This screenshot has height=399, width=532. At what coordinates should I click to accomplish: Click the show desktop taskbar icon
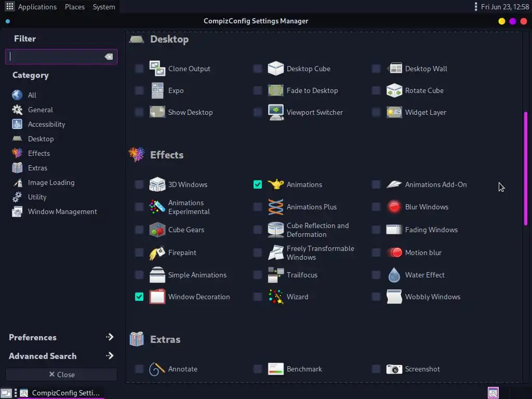coord(6,393)
